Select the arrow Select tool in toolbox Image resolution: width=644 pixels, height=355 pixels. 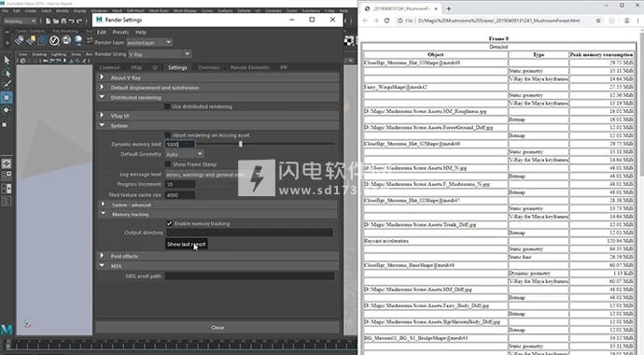7,61
